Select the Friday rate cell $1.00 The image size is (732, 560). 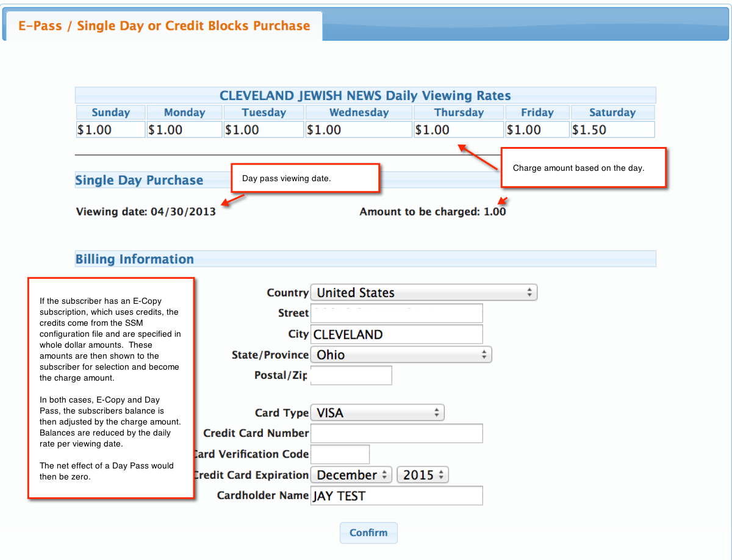click(537, 129)
